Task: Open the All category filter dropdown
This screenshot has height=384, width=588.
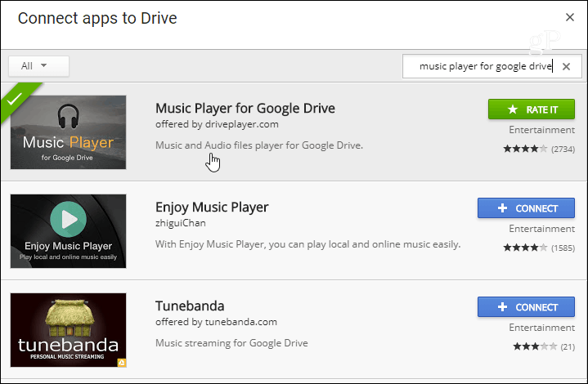Action: pos(38,66)
